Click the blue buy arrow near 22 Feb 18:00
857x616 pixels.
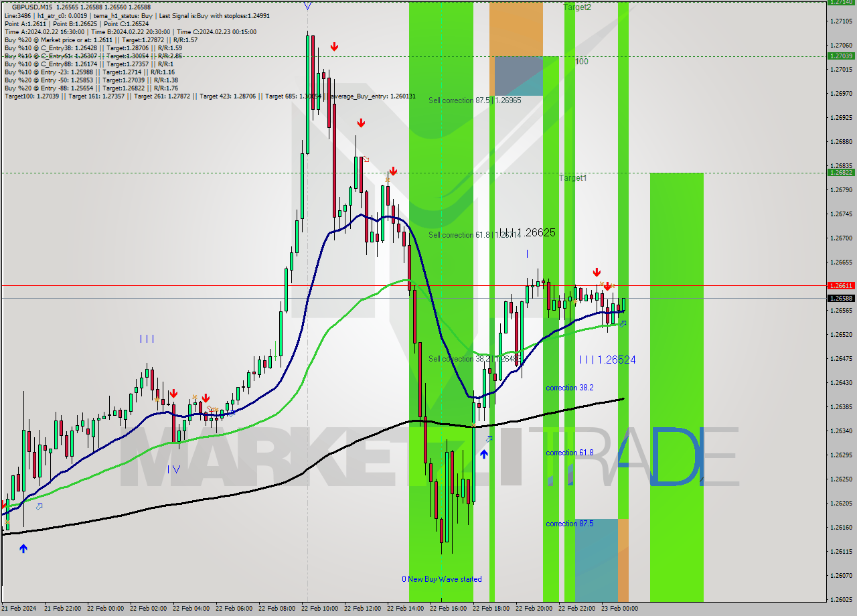[x=484, y=454]
